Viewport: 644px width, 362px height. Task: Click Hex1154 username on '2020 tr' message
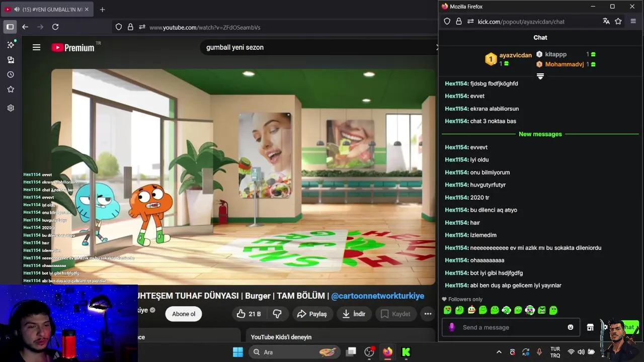click(x=457, y=198)
